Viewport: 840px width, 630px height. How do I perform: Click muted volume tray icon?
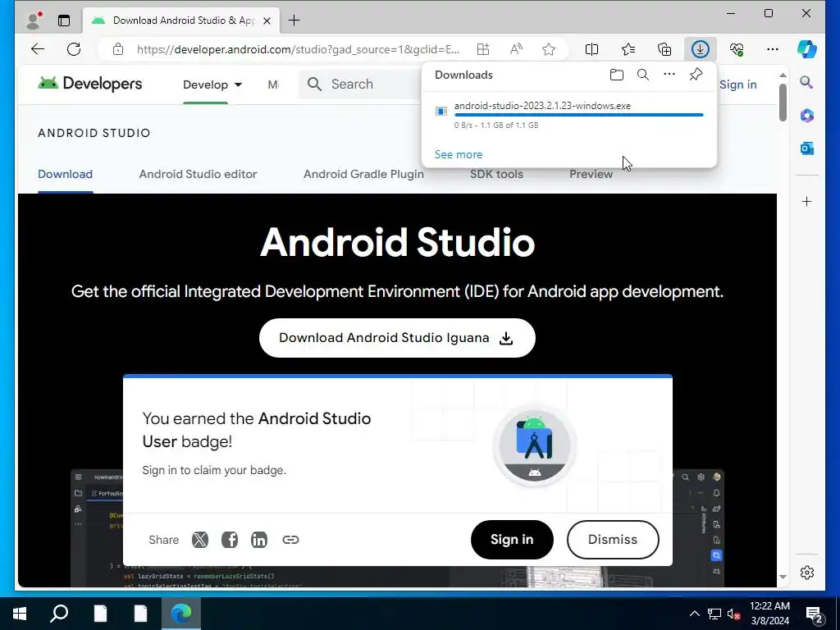(x=734, y=614)
